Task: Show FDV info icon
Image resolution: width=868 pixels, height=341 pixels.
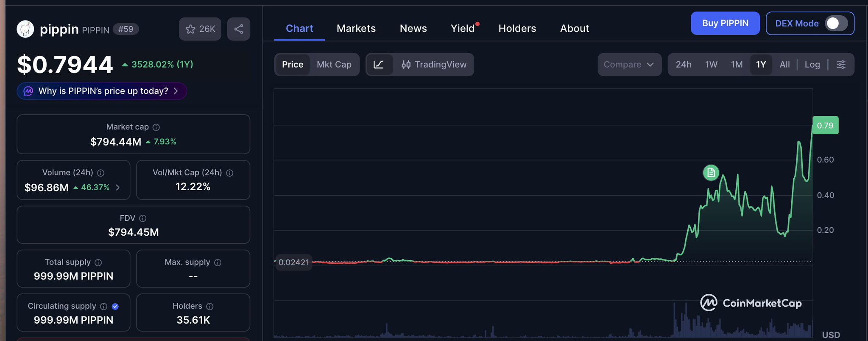Action: coord(143,218)
